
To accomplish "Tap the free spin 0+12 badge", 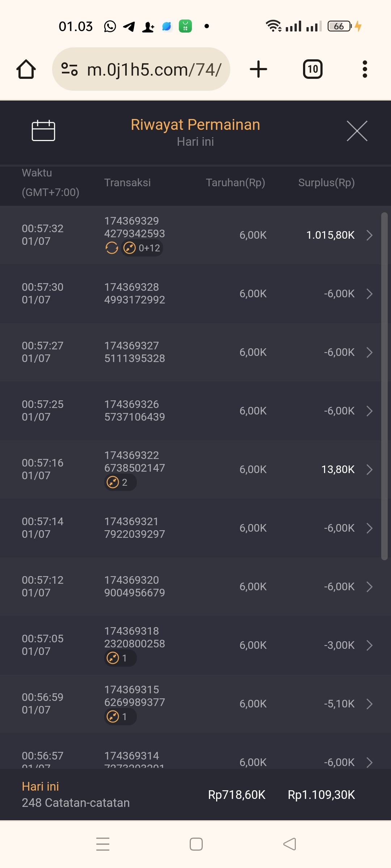I will (x=142, y=248).
